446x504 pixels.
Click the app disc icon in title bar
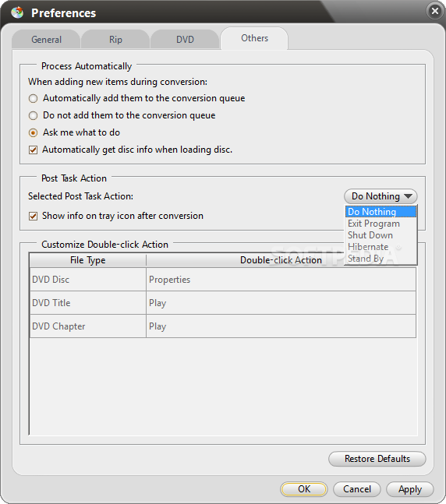click(x=17, y=12)
